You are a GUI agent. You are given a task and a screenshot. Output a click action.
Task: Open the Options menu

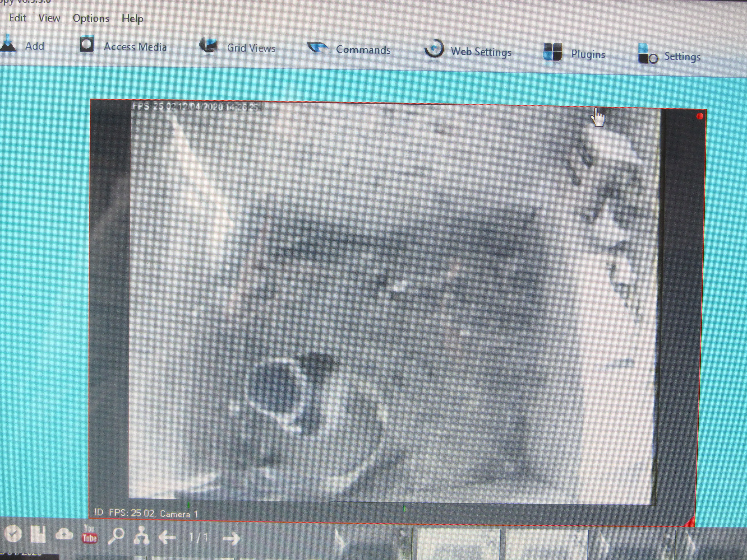point(91,18)
